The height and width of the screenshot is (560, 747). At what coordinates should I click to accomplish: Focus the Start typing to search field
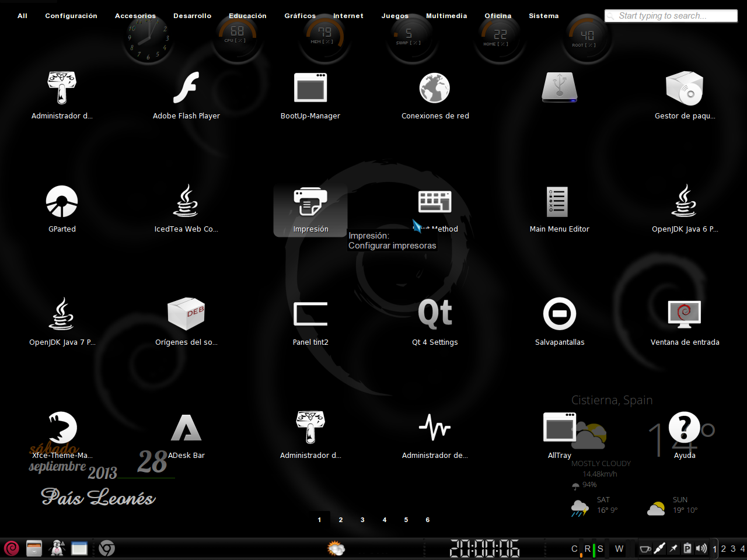(x=671, y=16)
